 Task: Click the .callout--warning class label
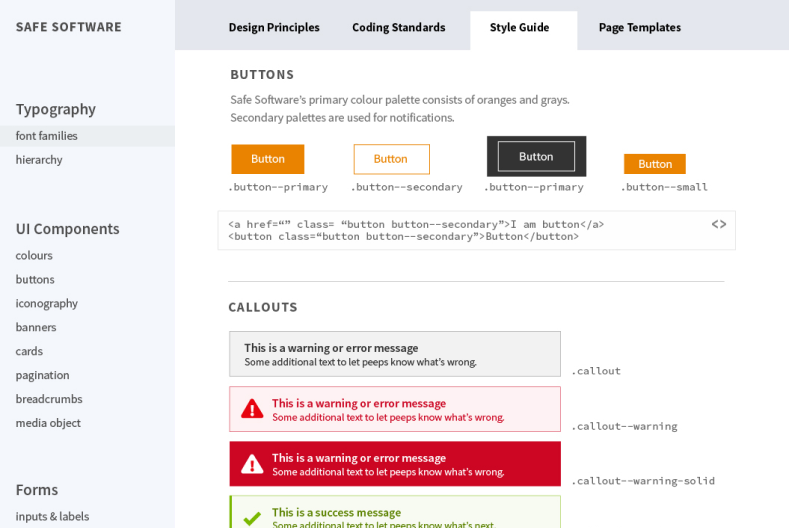coord(624,426)
